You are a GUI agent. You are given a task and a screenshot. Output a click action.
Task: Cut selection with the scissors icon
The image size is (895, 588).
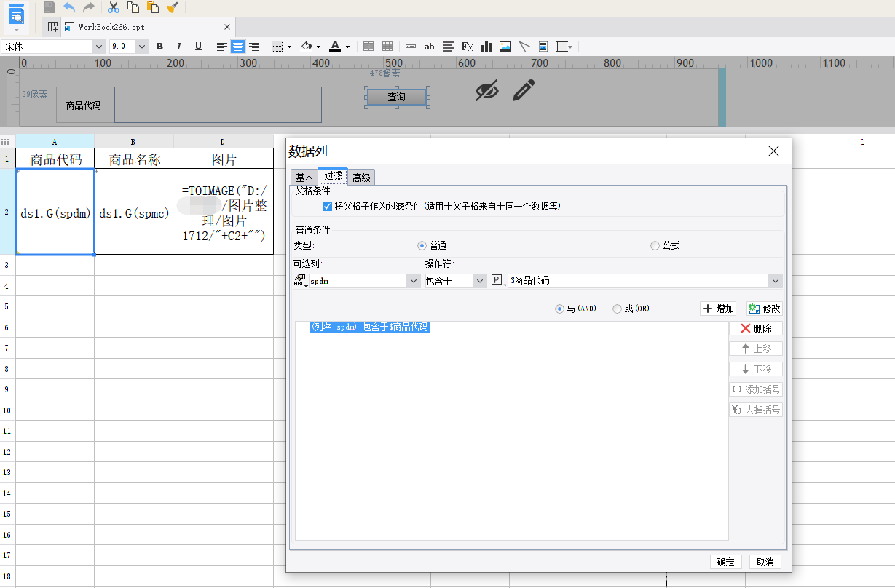coord(114,7)
